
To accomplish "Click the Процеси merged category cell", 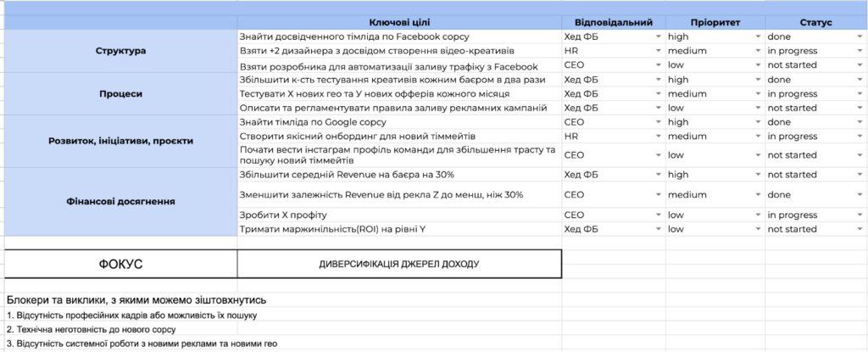I will [120, 93].
